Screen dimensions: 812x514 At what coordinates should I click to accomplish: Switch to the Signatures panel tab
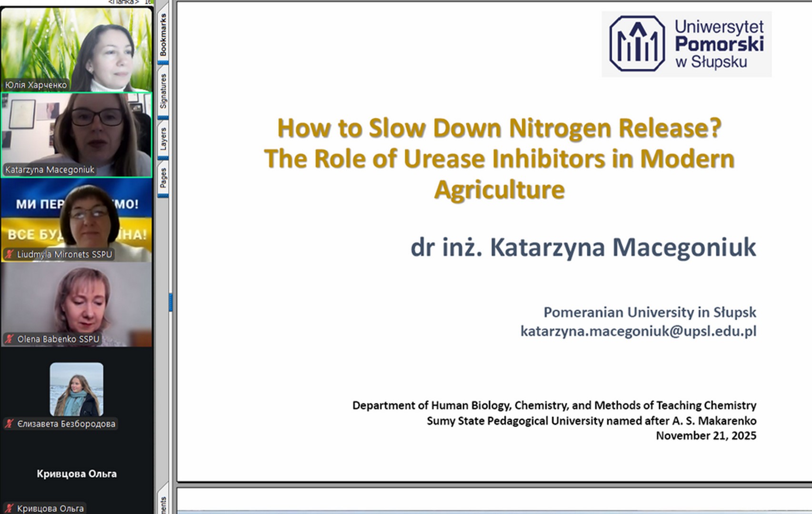coord(163,90)
